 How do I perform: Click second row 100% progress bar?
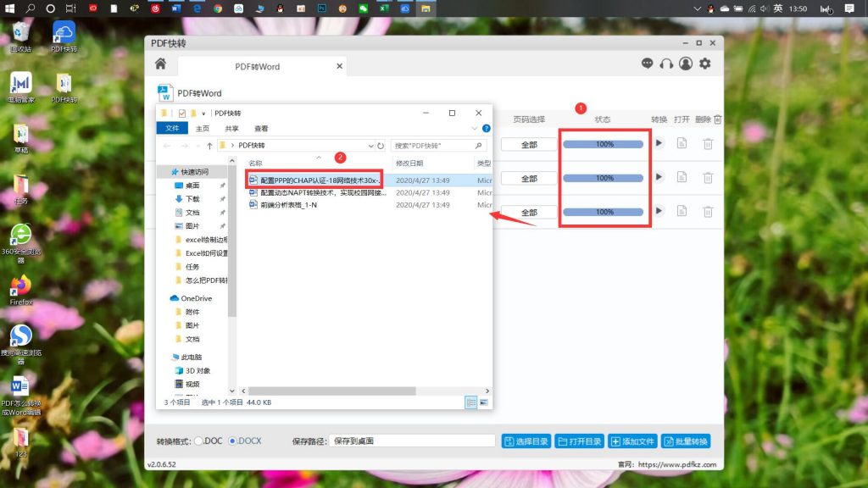[604, 178]
